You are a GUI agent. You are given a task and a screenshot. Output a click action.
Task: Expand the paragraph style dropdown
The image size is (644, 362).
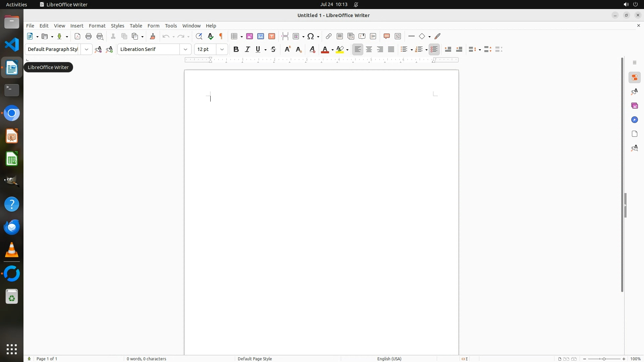(x=87, y=50)
